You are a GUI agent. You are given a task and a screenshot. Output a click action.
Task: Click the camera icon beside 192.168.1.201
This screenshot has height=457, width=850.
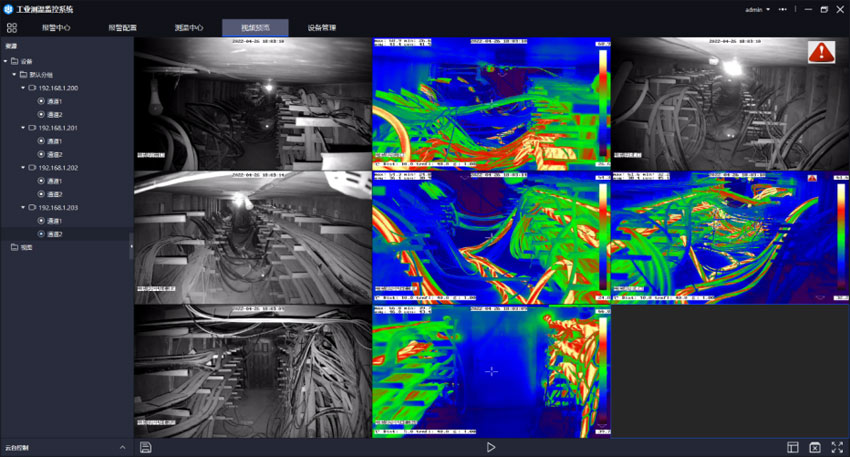33,128
